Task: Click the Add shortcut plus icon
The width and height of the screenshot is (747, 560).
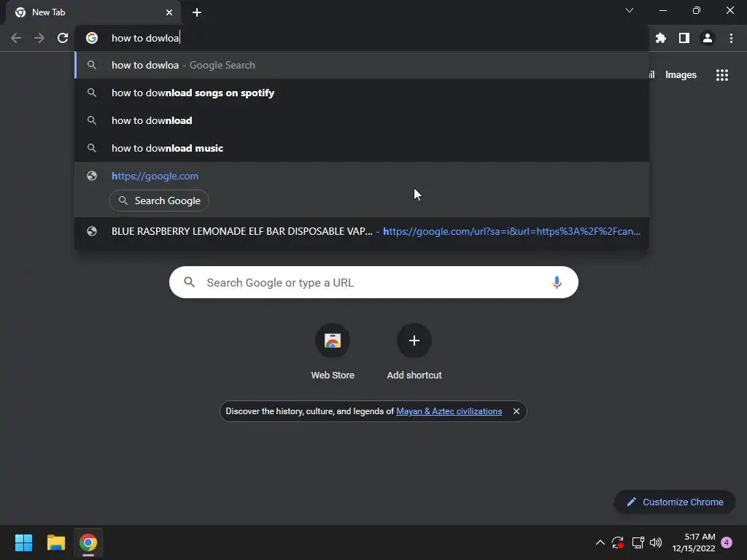Action: [414, 341]
